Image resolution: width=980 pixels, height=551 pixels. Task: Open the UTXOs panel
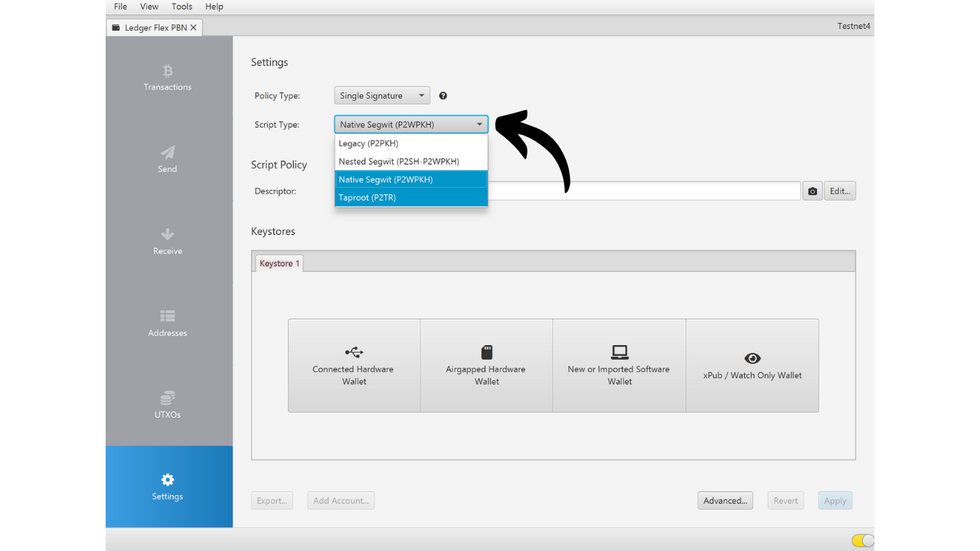coord(168,405)
